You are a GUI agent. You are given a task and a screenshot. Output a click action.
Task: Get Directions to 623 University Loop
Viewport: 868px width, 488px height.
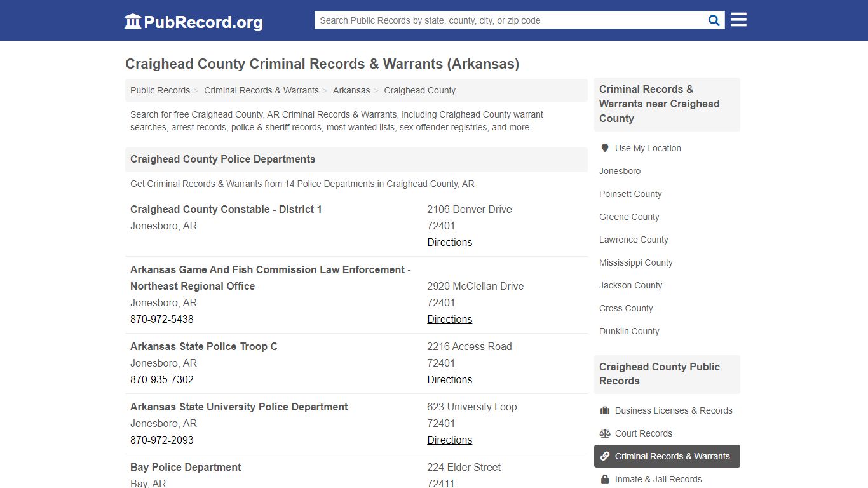449,440
